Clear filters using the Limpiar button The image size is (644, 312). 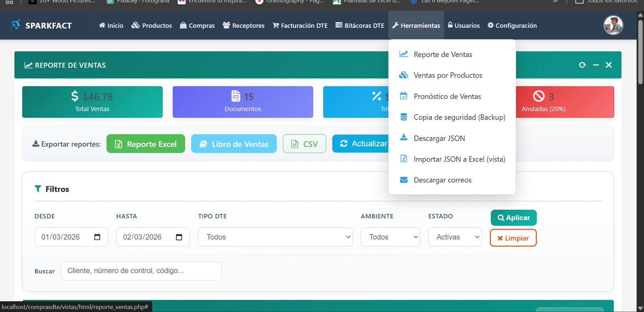click(513, 238)
